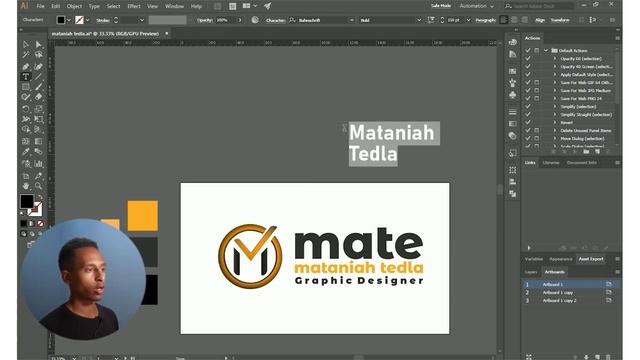The width and height of the screenshot is (640, 360).
Task: Open the Type menu
Action: tap(94, 6)
